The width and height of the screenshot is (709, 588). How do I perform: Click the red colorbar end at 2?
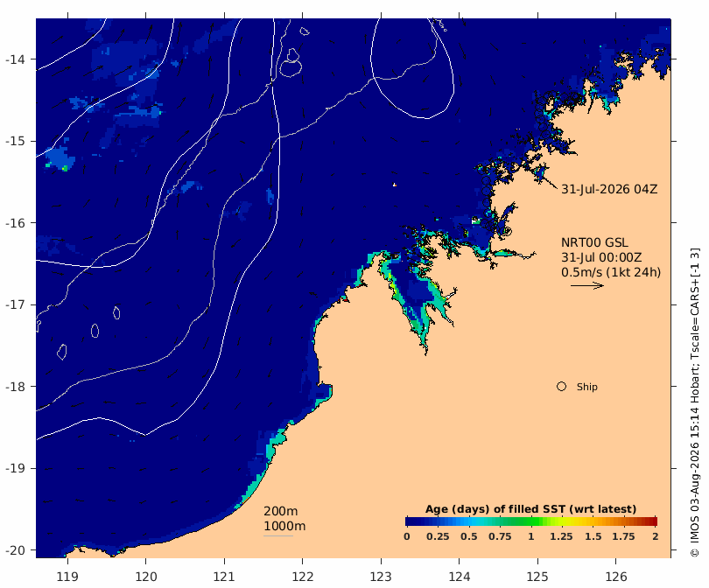(x=654, y=521)
